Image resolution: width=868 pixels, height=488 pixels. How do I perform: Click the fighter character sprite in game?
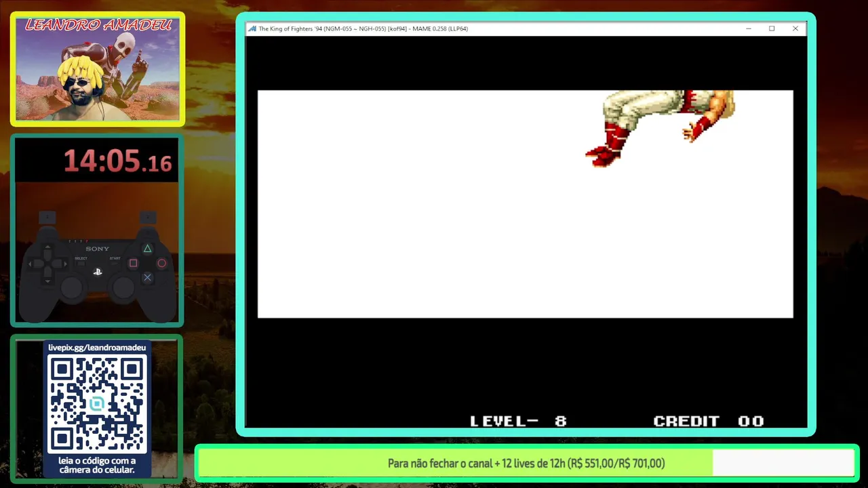click(x=660, y=128)
